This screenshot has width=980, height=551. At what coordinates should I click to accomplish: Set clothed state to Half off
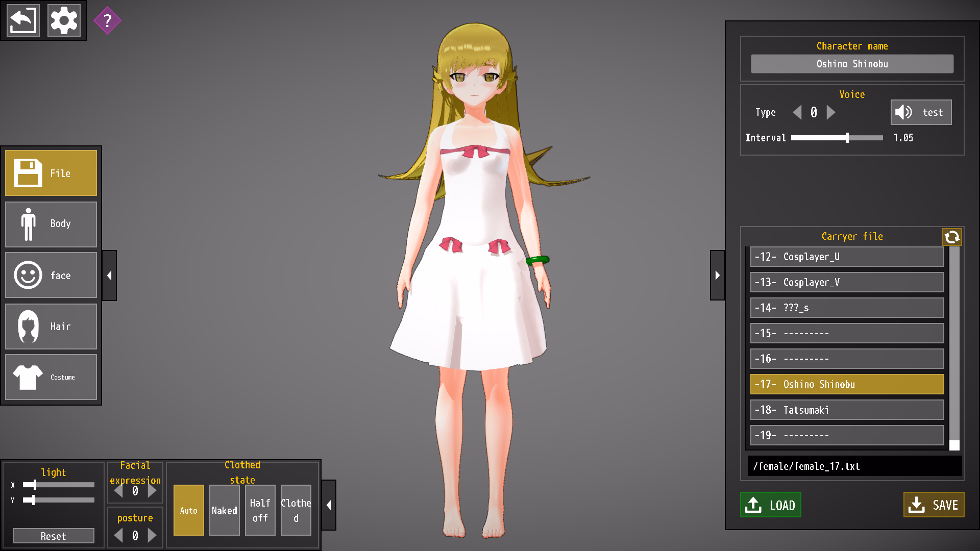tap(260, 510)
